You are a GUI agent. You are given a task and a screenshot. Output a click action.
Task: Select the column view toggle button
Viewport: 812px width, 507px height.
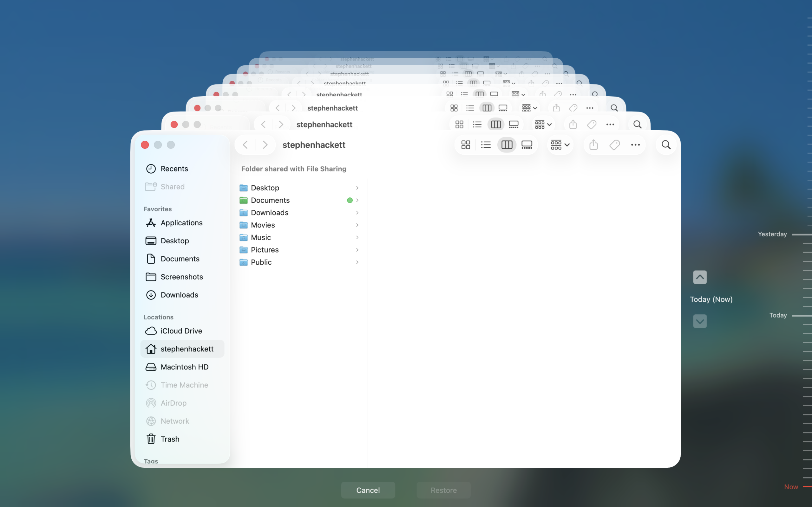pyautogui.click(x=507, y=145)
